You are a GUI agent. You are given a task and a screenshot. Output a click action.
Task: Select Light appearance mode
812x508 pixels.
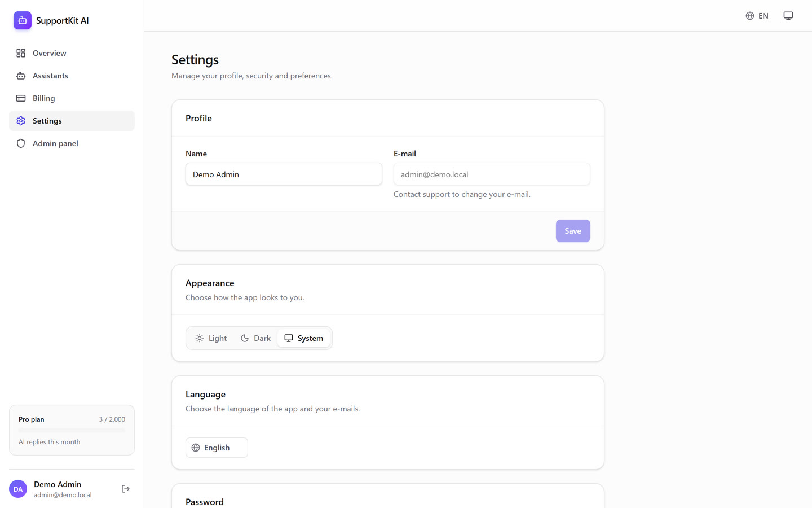point(211,338)
